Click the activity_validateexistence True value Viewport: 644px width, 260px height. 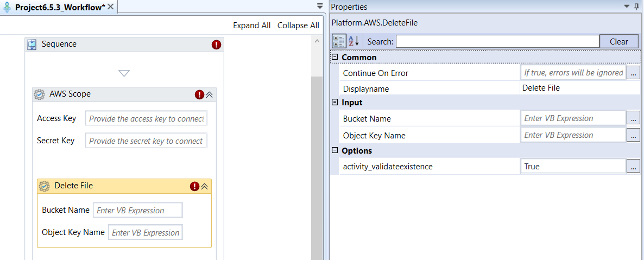[573, 166]
